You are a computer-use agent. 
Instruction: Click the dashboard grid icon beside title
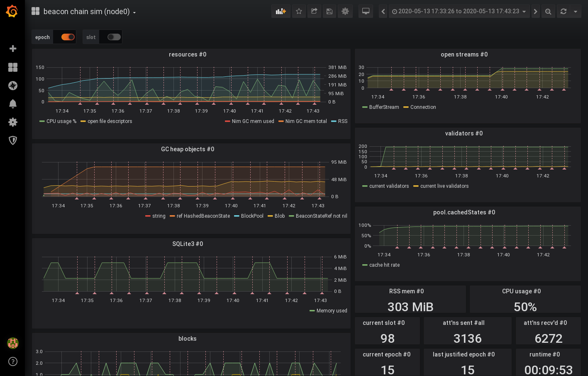pyautogui.click(x=36, y=11)
